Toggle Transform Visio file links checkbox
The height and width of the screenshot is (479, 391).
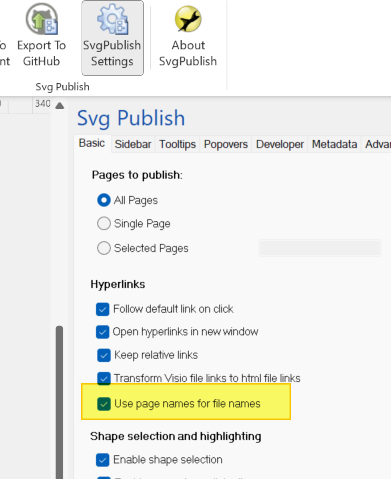104,378
